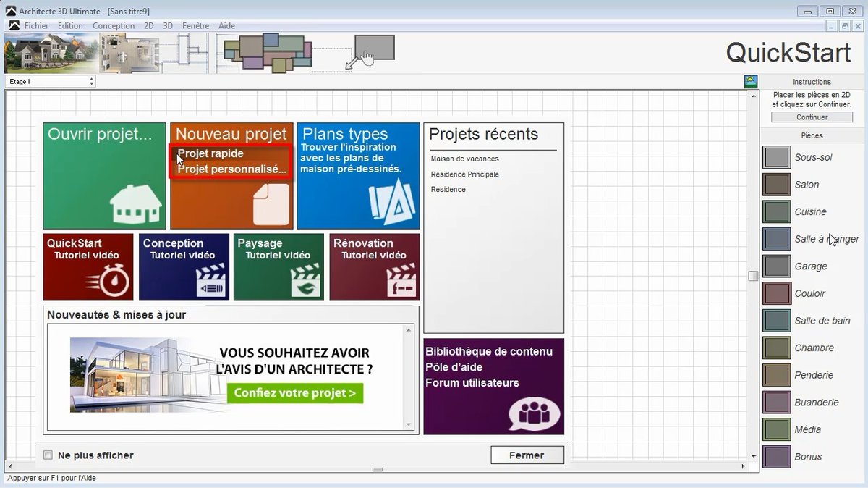This screenshot has width=868, height=488.
Task: Click the green Confiez votre projet button
Action: 295,393
